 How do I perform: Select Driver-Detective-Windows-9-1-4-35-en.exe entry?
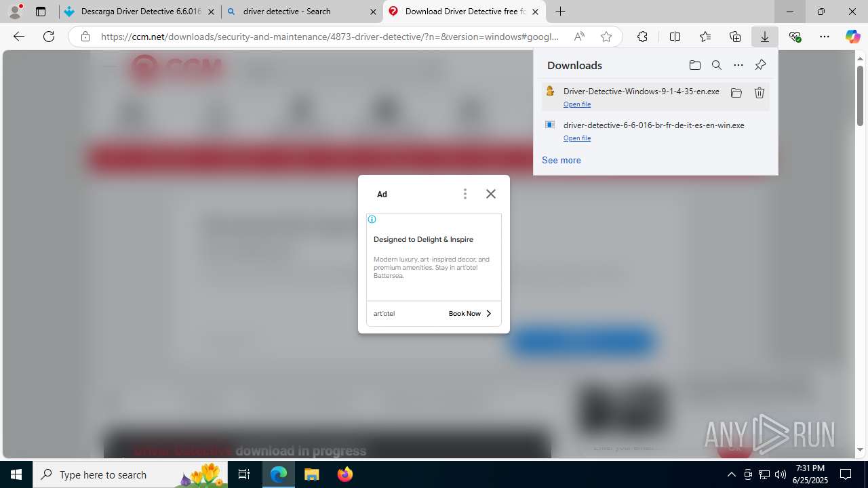(655, 97)
